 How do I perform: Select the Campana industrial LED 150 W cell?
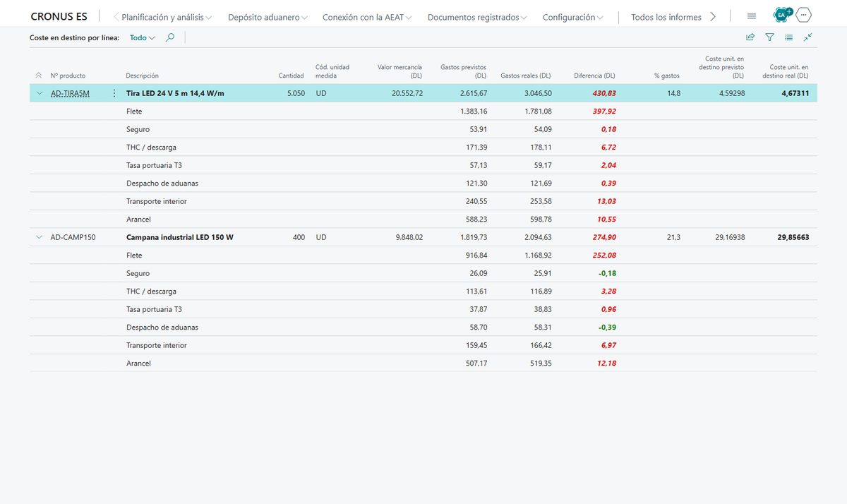click(x=179, y=237)
